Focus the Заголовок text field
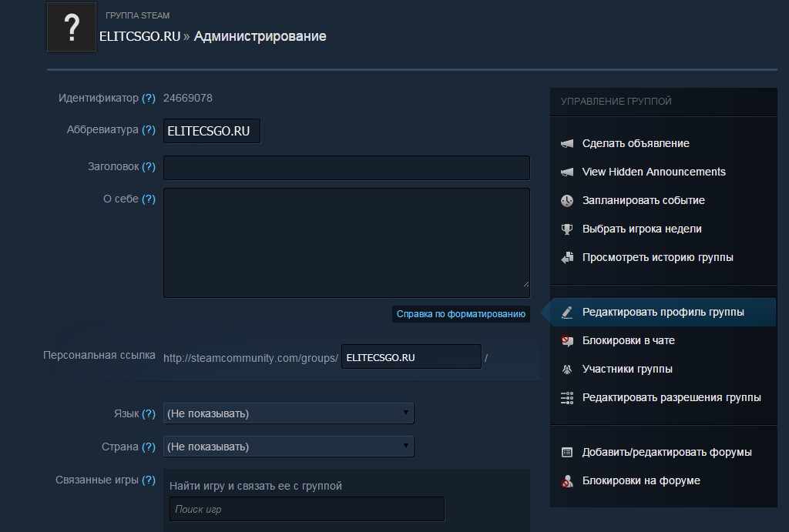 click(x=346, y=167)
